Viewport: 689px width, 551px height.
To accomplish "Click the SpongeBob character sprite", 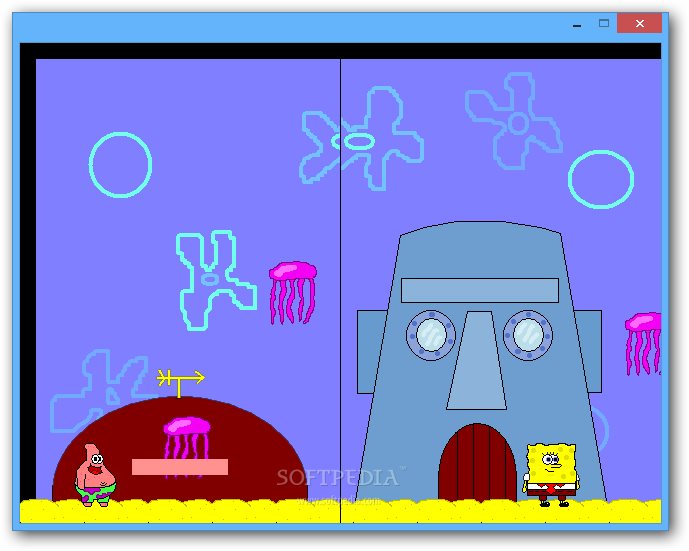I will pyautogui.click(x=551, y=475).
